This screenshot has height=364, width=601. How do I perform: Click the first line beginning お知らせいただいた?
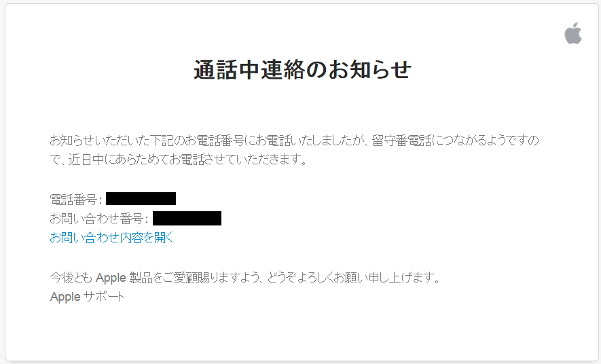pos(294,141)
